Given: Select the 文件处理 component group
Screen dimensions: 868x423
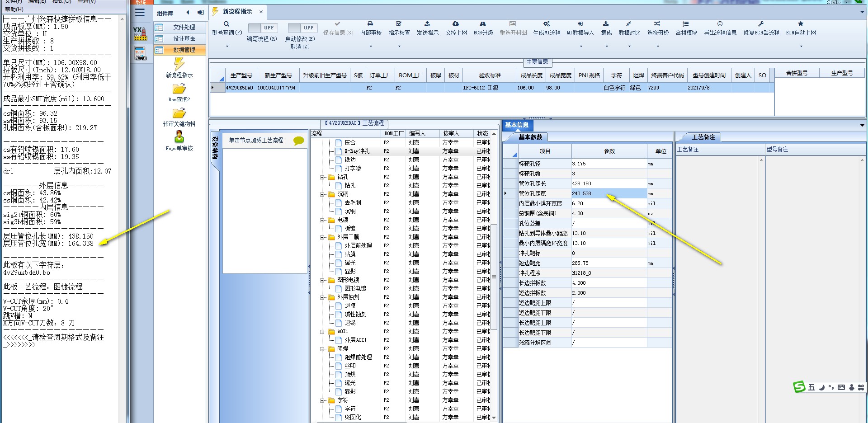Looking at the screenshot, I should click(x=179, y=27).
